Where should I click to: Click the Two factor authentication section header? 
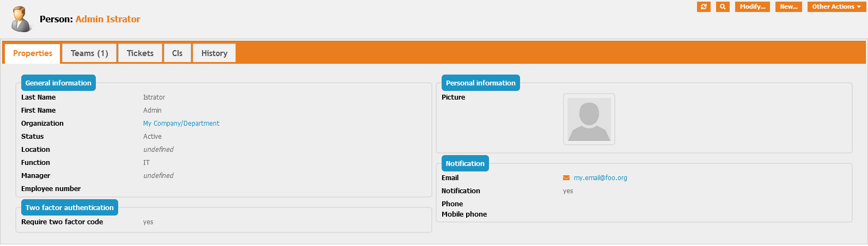tap(69, 207)
